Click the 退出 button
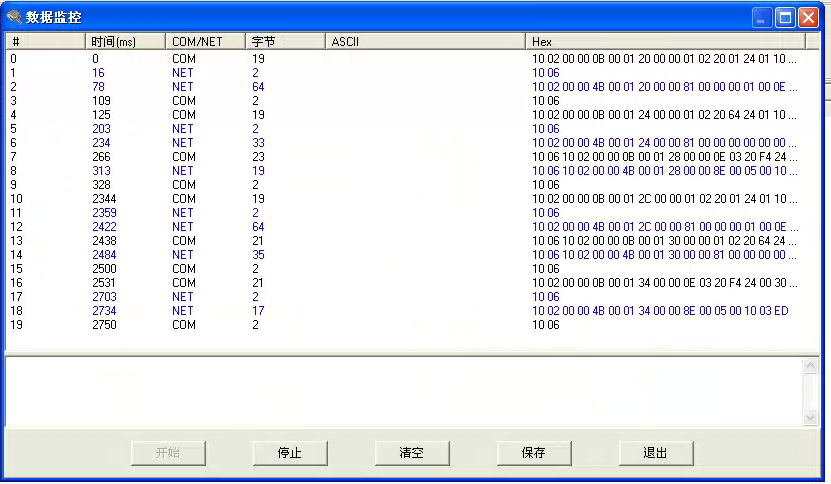Screen dimensions: 831x484 click(655, 452)
